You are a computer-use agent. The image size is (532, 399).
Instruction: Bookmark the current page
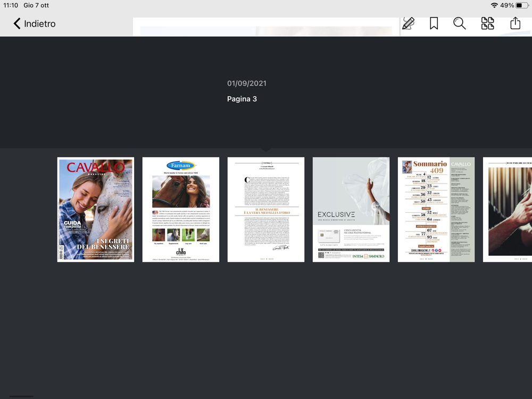coord(434,23)
